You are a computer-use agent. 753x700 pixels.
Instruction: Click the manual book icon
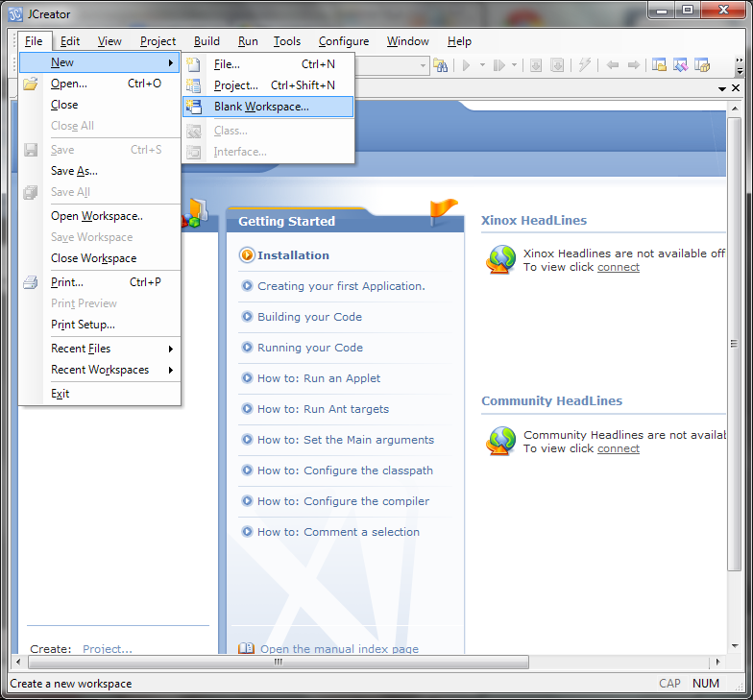pyautogui.click(x=246, y=648)
